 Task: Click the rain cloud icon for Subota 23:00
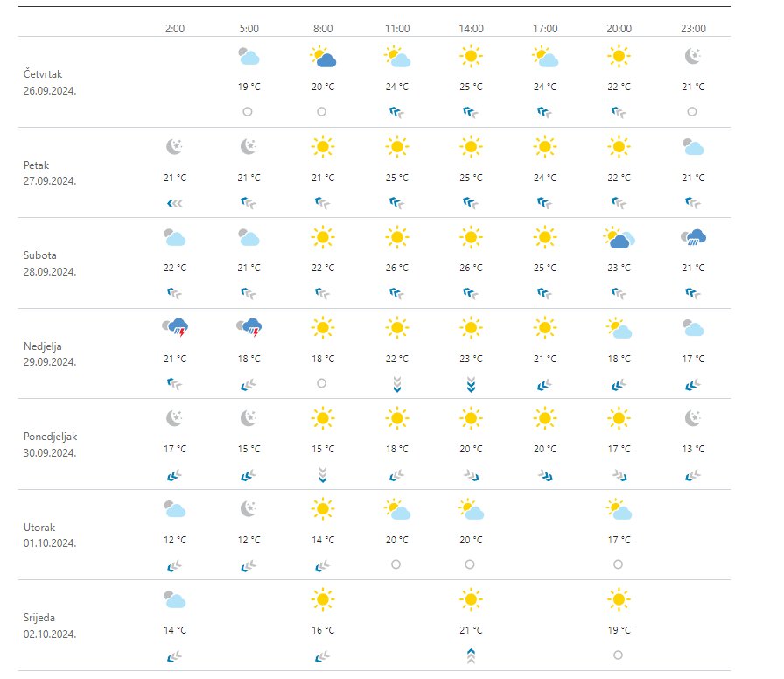click(694, 237)
